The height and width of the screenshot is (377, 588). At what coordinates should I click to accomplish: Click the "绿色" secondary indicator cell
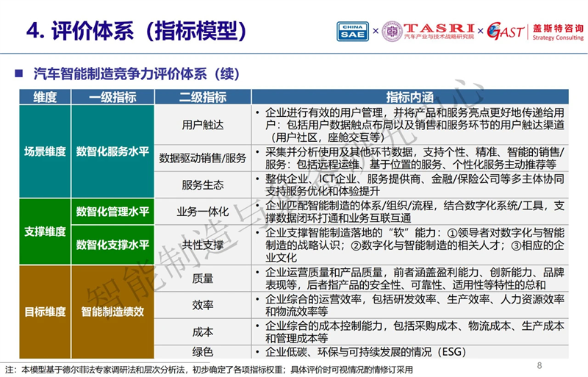(203, 351)
